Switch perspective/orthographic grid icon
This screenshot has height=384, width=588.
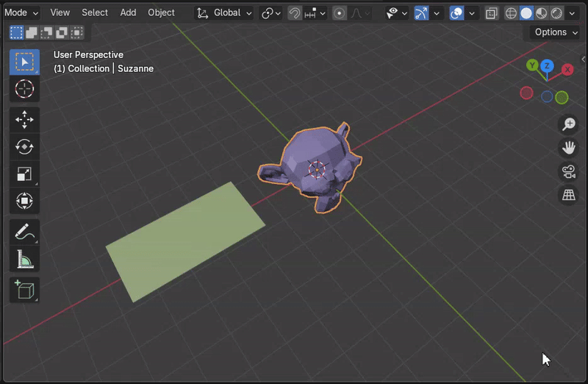[568, 195]
